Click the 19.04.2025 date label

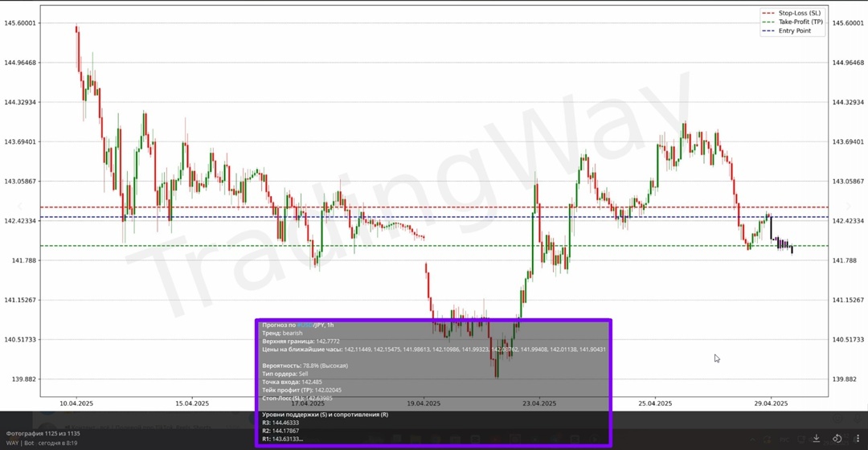click(x=424, y=403)
